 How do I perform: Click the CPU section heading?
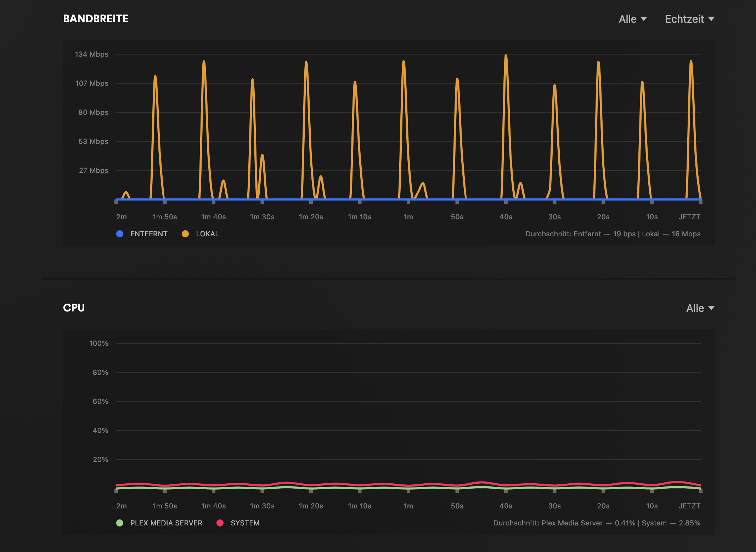tap(74, 308)
